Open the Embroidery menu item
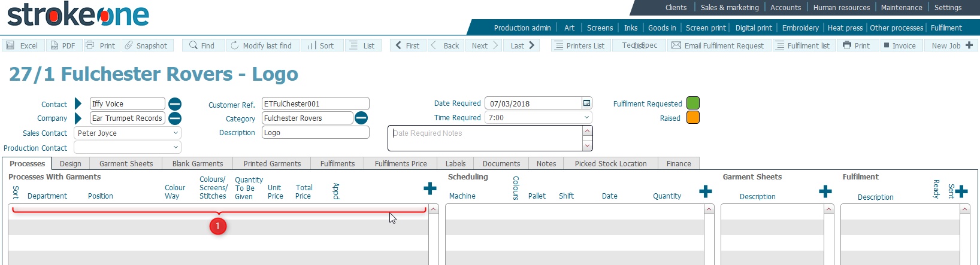Image resolution: width=980 pixels, height=265 pixels. coord(800,28)
